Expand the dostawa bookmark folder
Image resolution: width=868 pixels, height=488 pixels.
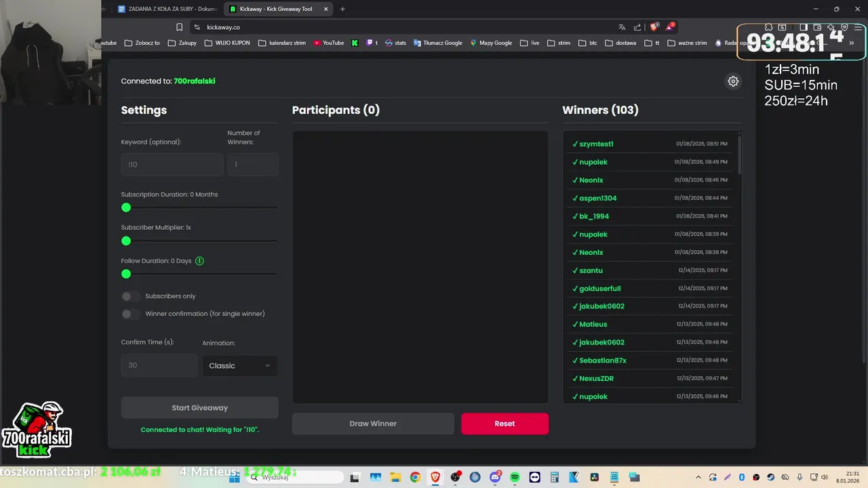coord(620,43)
